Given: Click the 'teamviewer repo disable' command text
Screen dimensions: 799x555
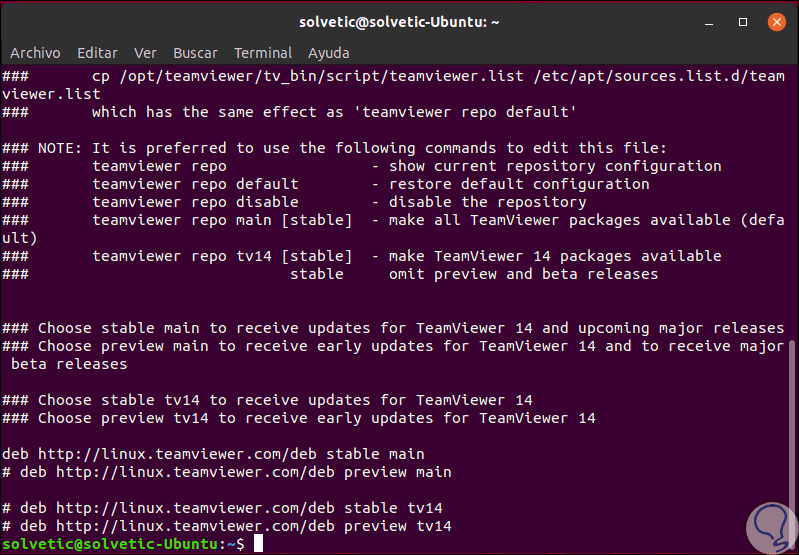Looking at the screenshot, I should [195, 202].
